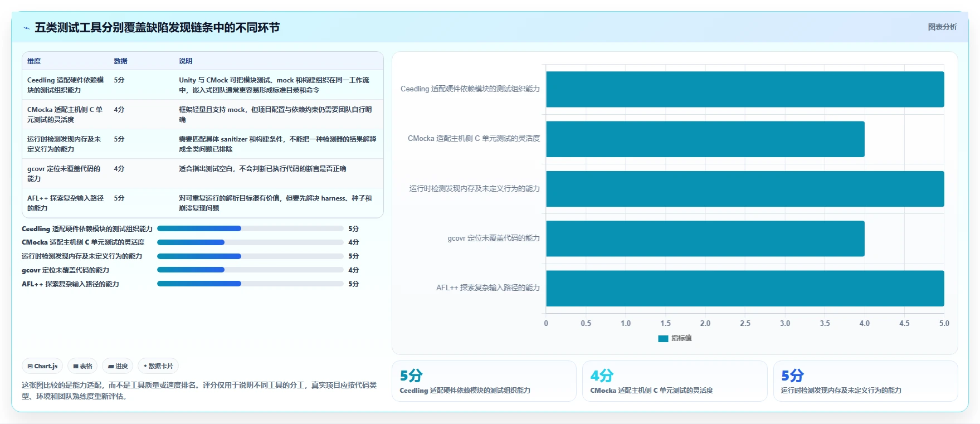Select the 进度 tag chip
This screenshot has height=424, width=980.
point(118,366)
